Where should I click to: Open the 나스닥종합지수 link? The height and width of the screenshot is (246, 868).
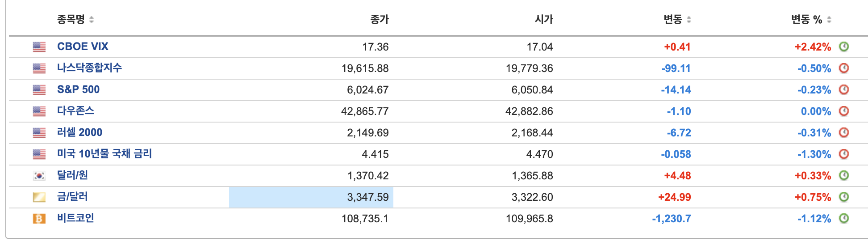[89, 68]
